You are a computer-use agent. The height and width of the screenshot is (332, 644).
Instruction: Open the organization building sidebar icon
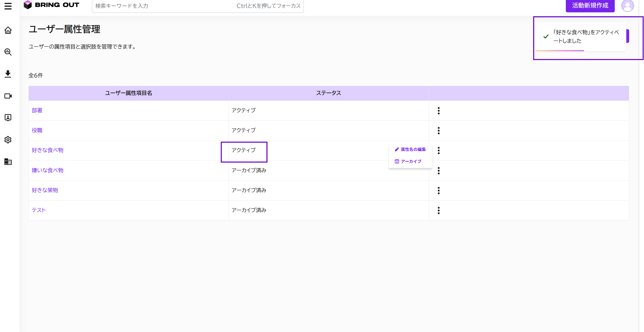click(8, 162)
